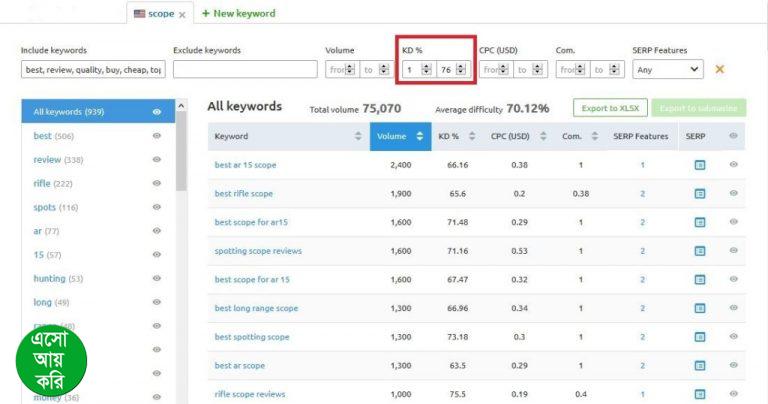Open SERP icon for best spotting scope

pyautogui.click(x=700, y=337)
